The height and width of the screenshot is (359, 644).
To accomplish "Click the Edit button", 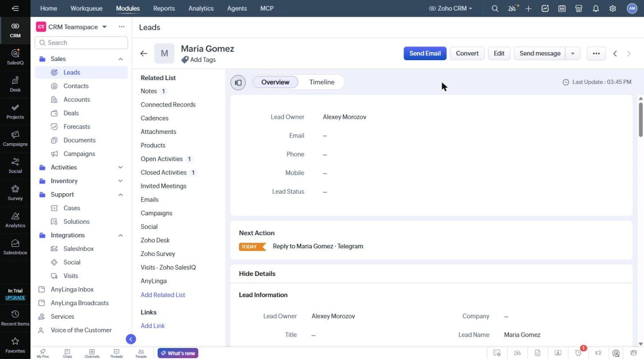I will (x=499, y=53).
